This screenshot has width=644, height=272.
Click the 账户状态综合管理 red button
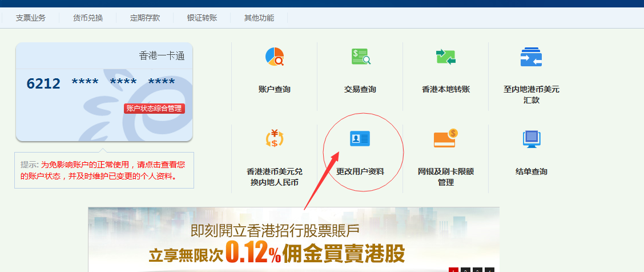tap(154, 109)
